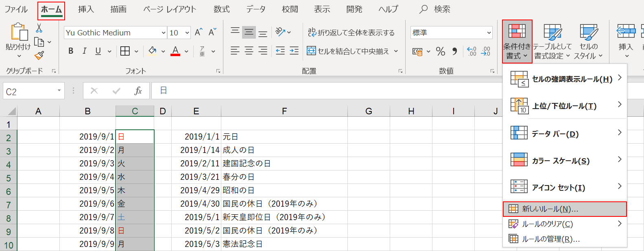Toggle Italic formatting
This screenshot has width=644, height=251.
point(84,51)
